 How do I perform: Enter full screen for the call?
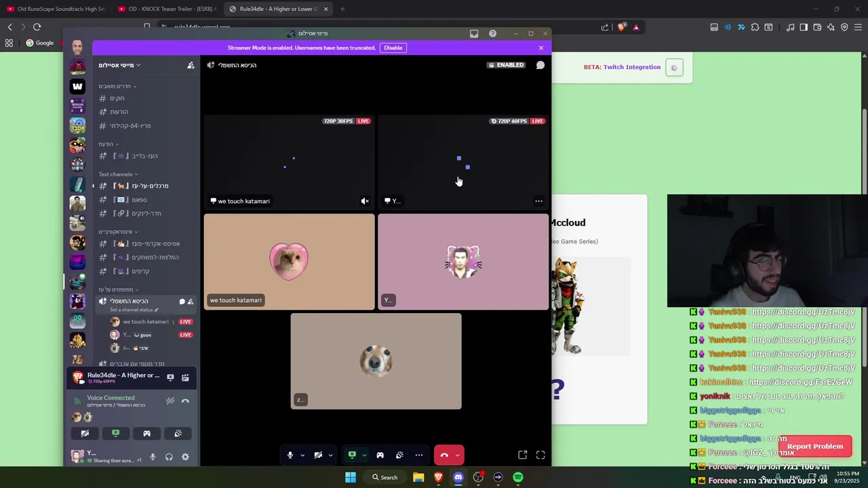540,455
